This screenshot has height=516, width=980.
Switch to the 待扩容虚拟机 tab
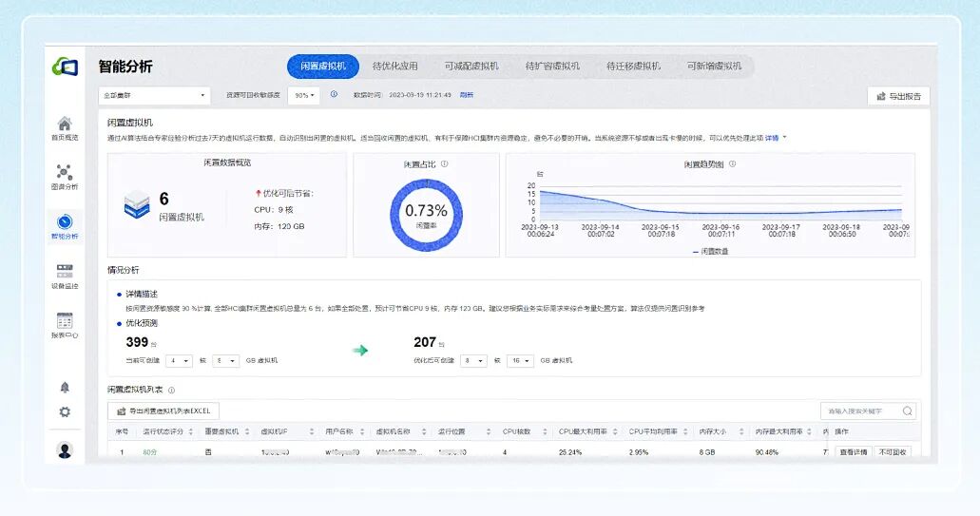(x=552, y=67)
